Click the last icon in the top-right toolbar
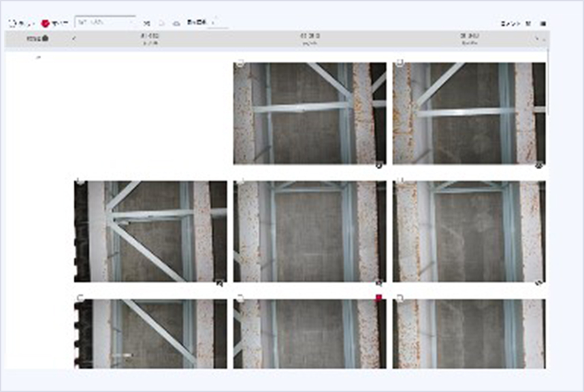The height and width of the screenshot is (392, 584). click(x=543, y=24)
